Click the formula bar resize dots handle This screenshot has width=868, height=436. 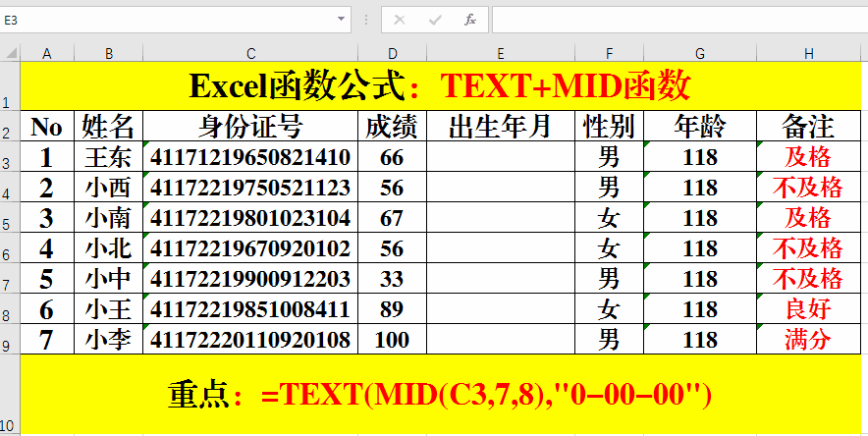366,21
